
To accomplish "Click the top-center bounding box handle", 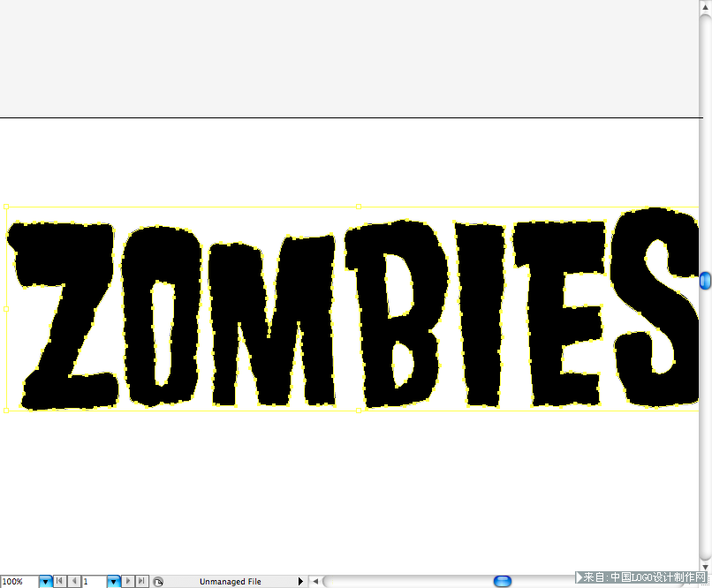I will (x=359, y=207).
